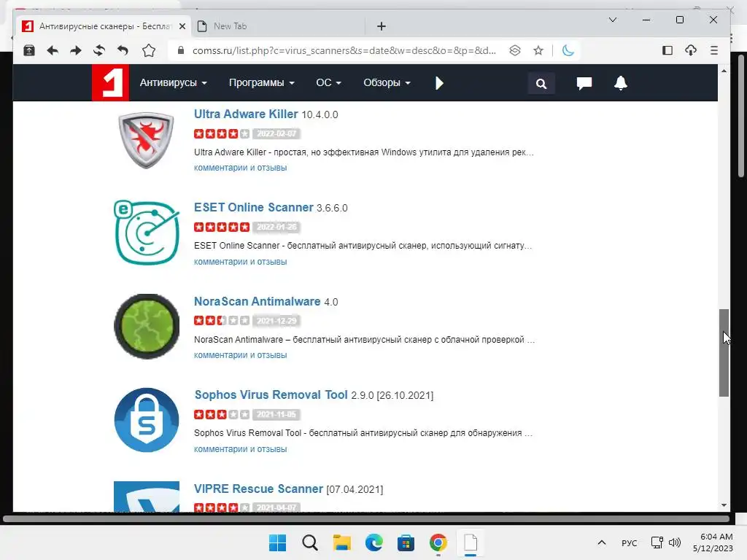747x560 pixels.
Task: Select the Антивирусные сканеры browser tab
Action: 102,26
